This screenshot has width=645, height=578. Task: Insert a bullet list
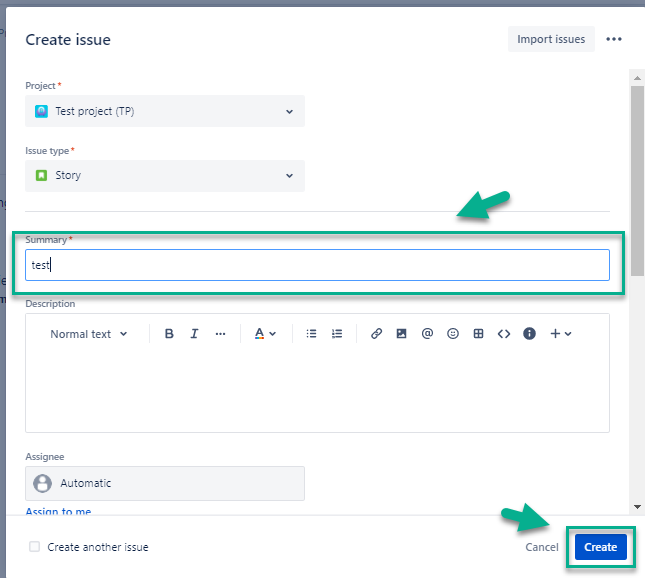[311, 334]
